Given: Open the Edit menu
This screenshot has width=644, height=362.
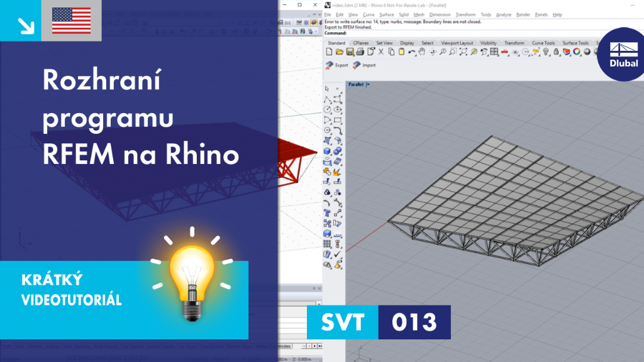Looking at the screenshot, I should pos(340,15).
